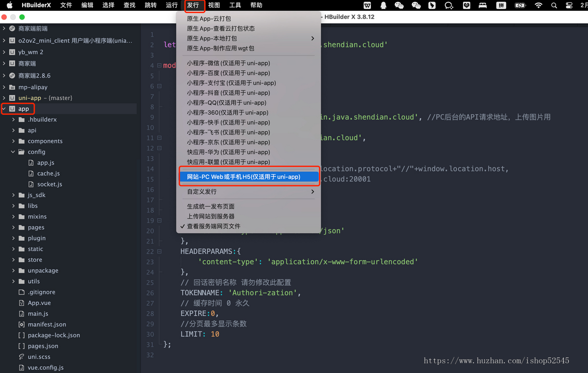Click the QQ penguin icon in the menu bar
This screenshot has width=588, height=373.
tap(383, 5)
